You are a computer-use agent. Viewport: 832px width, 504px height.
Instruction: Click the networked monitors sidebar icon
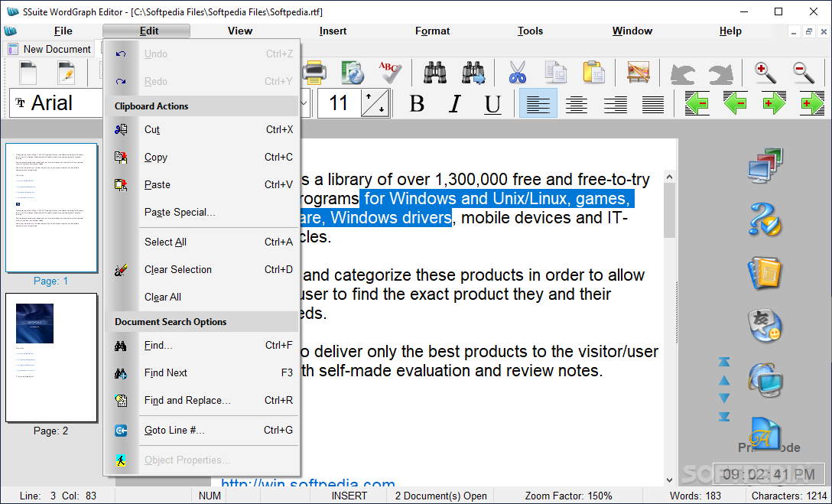pos(765,166)
